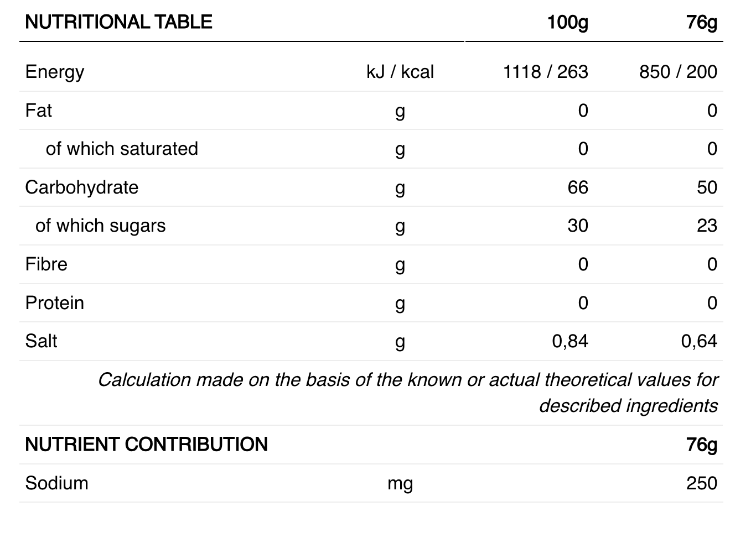756x543 pixels.
Task: Select the 850 / 200 energy value
Action: [678, 72]
